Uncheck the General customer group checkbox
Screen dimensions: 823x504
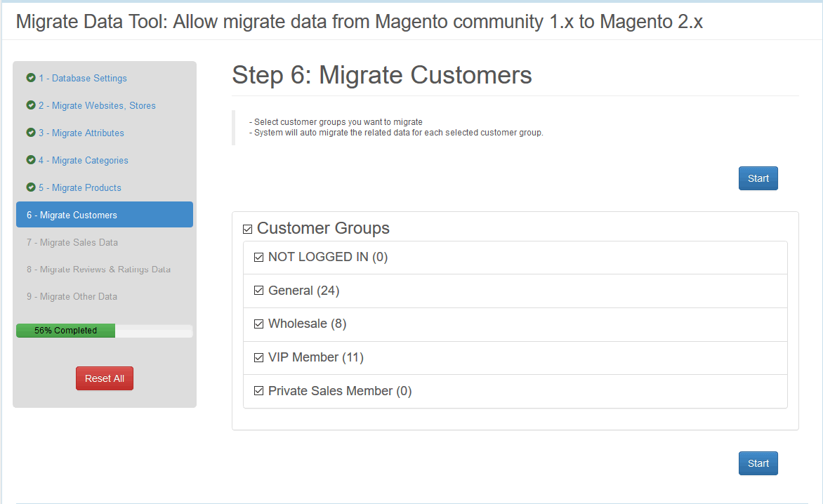(x=258, y=291)
